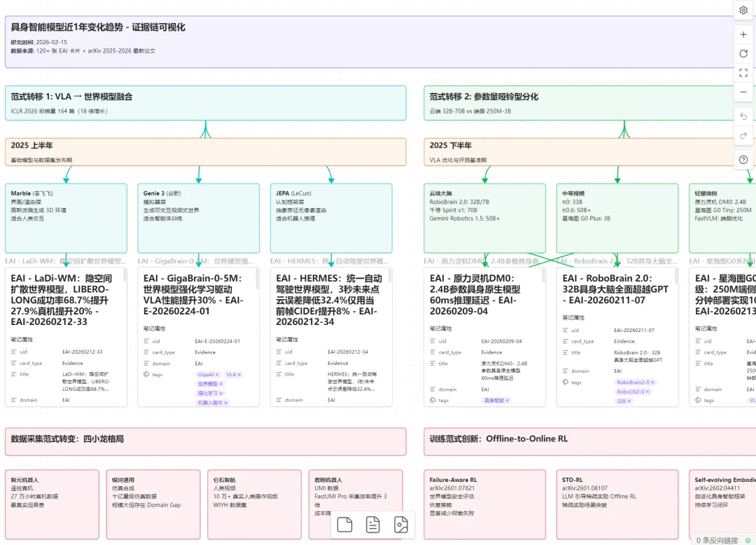This screenshot has height=545, width=756.
Task: Click uid value EAI-20260211-07
Action: (x=634, y=331)
